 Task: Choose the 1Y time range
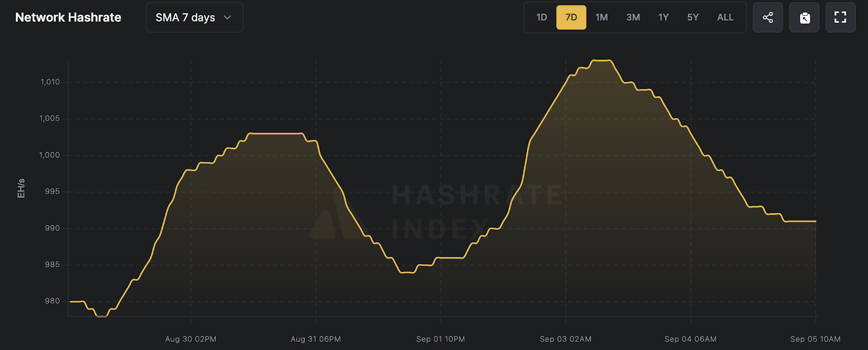663,17
